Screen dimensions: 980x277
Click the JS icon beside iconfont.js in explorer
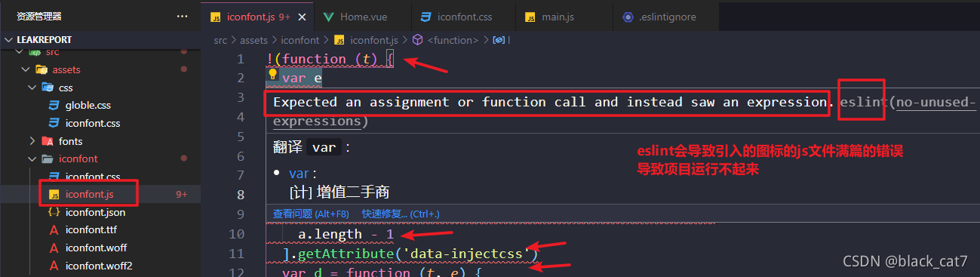click(x=54, y=194)
